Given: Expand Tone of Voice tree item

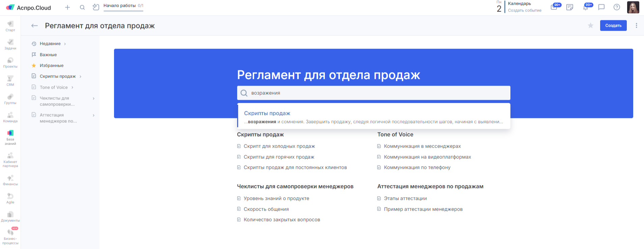Looking at the screenshot, I should click(x=72, y=87).
